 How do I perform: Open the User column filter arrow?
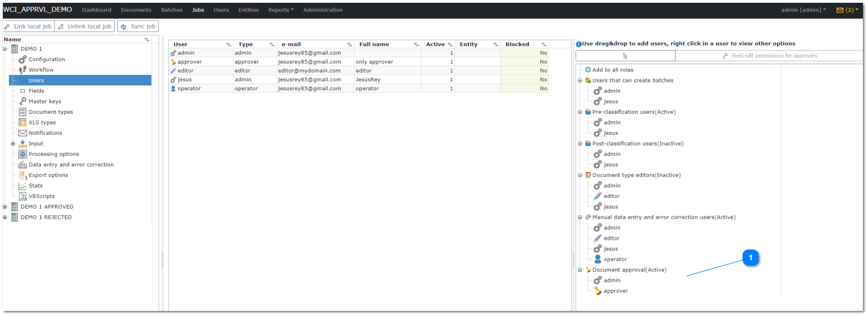(x=228, y=44)
